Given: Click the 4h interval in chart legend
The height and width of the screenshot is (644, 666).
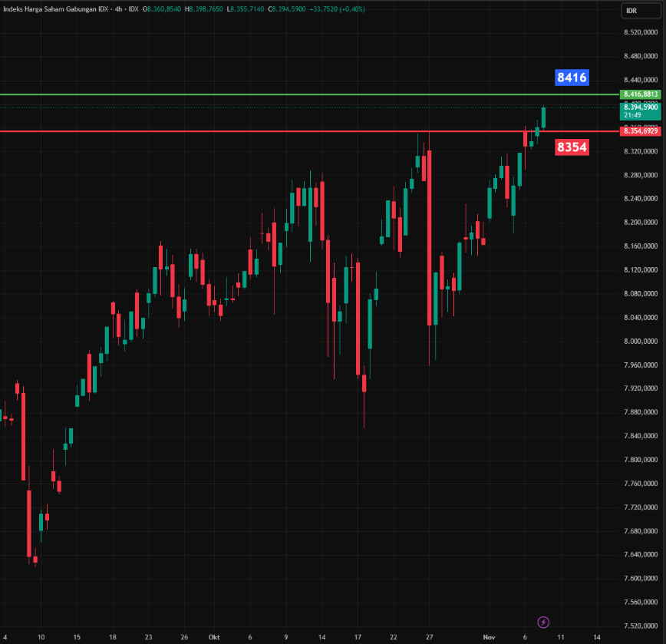Looking at the screenshot, I should [119, 8].
